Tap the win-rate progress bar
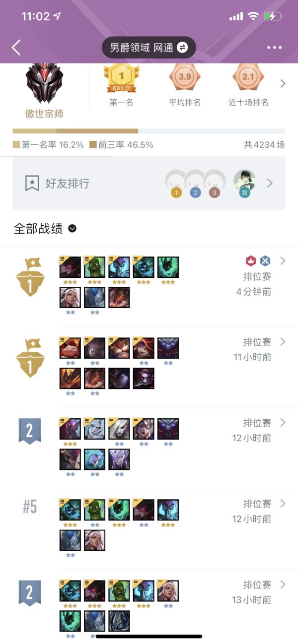The height and width of the screenshot is (644, 298). pos(149,131)
